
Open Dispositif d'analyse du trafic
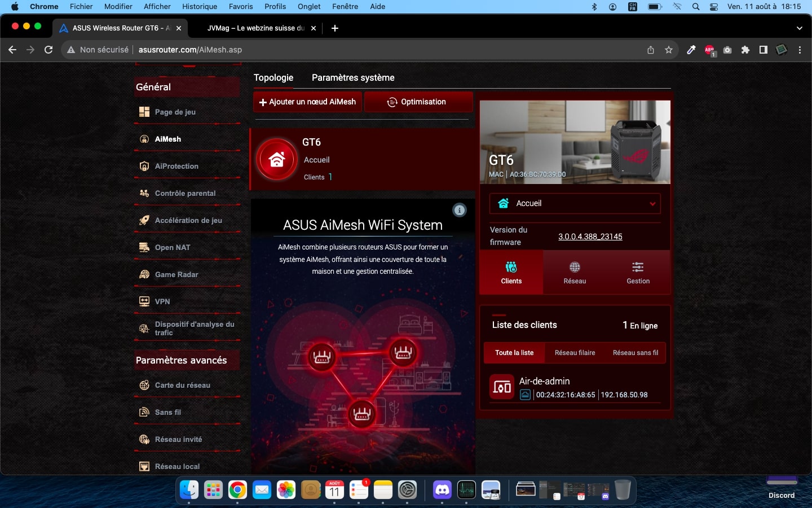coord(187,329)
